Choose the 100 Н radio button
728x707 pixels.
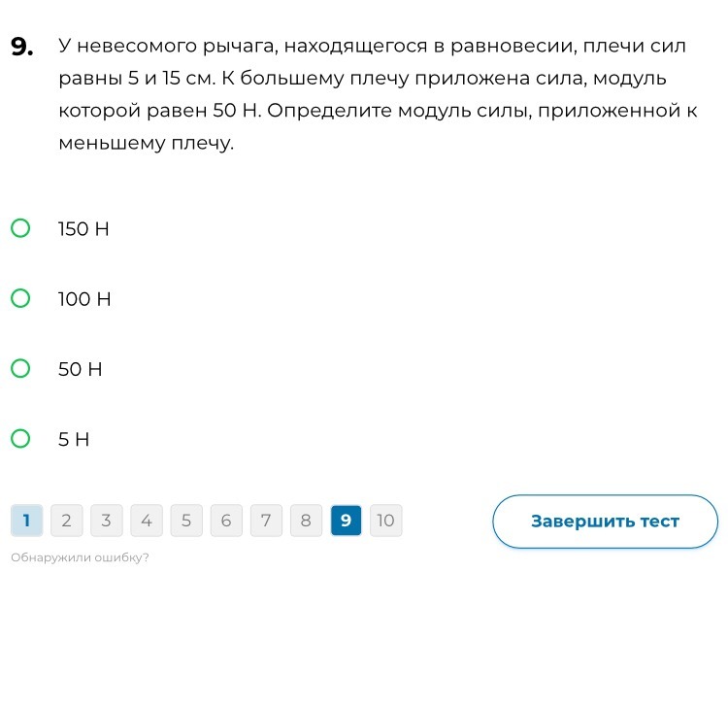tap(20, 299)
